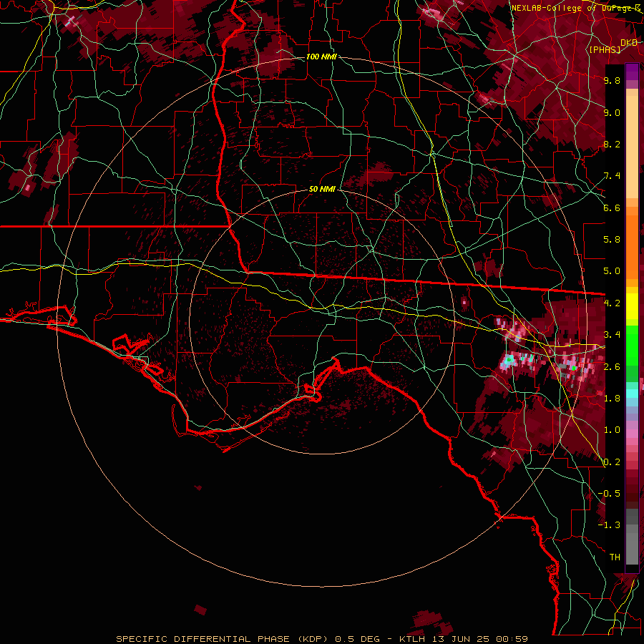
Task: Pick the yellow segment of color bar
Action: point(632,306)
